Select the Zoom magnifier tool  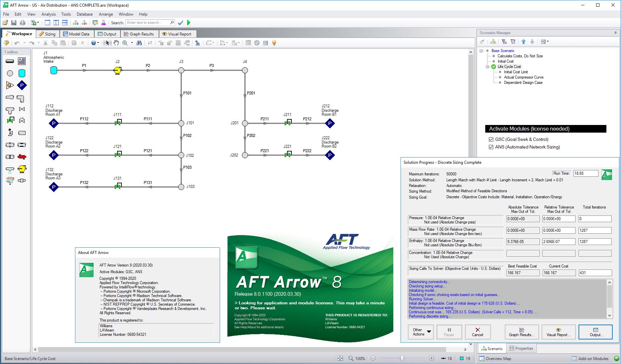coord(125,42)
